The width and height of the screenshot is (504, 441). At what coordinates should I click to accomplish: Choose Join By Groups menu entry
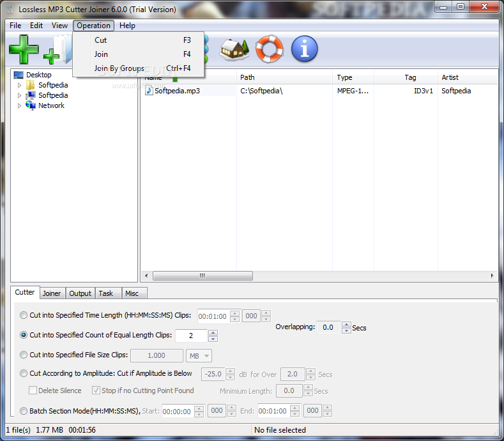pos(139,68)
